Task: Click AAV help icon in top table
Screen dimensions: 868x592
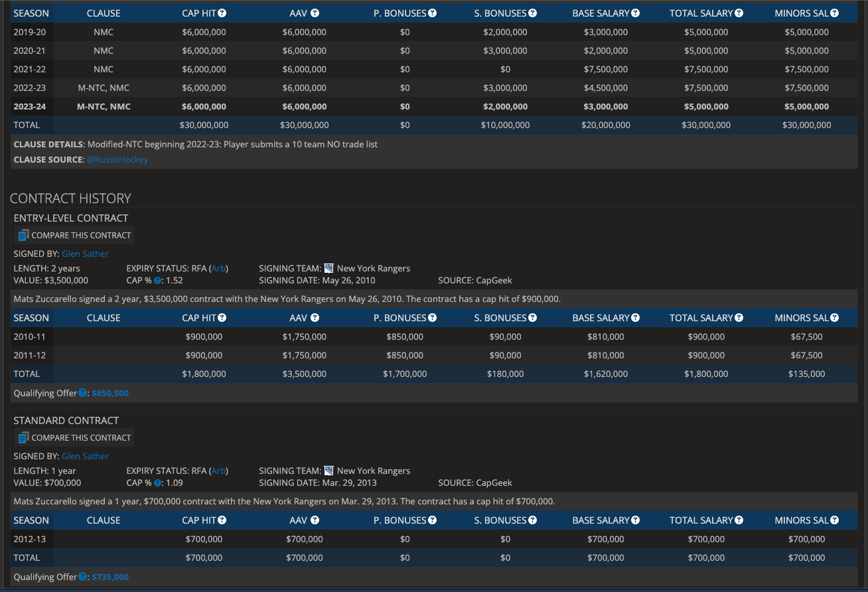Action: point(315,13)
